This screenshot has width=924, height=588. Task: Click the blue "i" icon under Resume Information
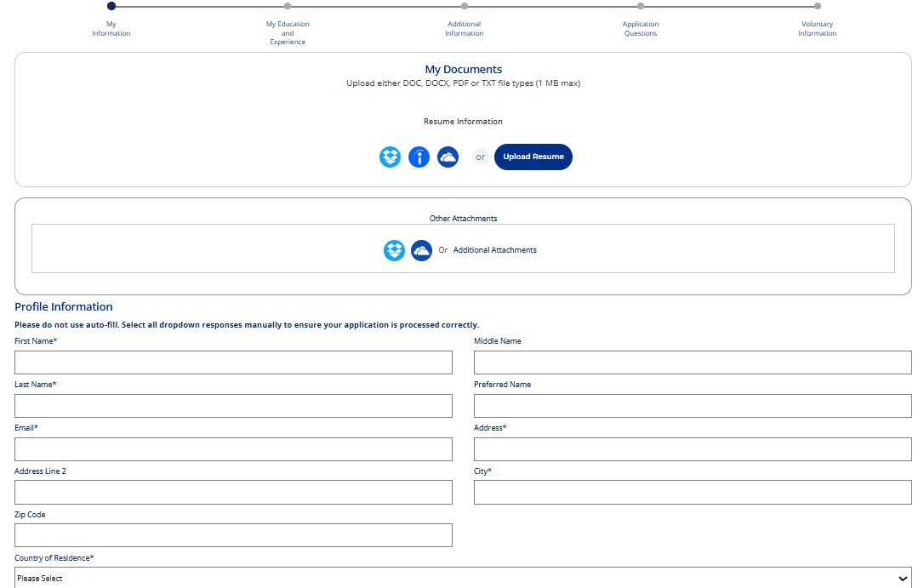point(419,157)
